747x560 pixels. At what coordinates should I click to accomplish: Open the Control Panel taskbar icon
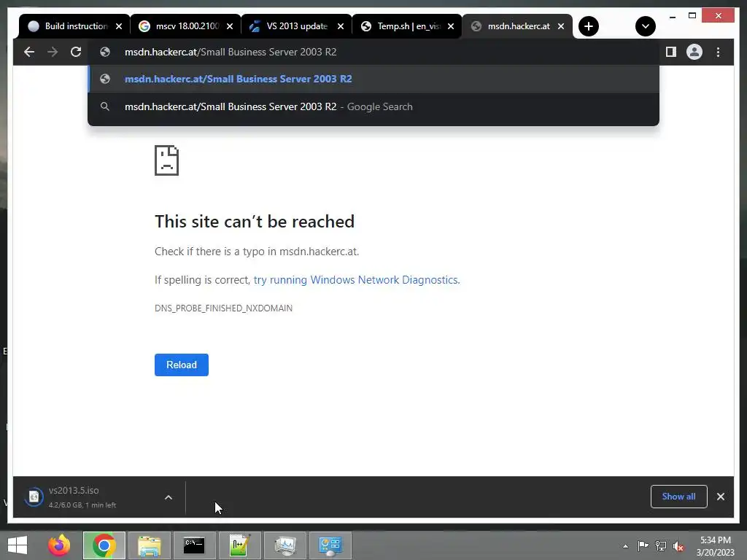[330, 545]
